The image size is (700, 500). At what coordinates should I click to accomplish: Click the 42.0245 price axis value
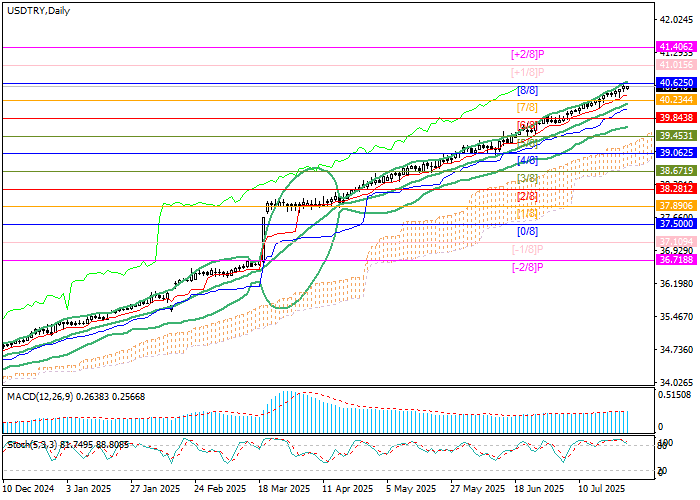coord(676,20)
